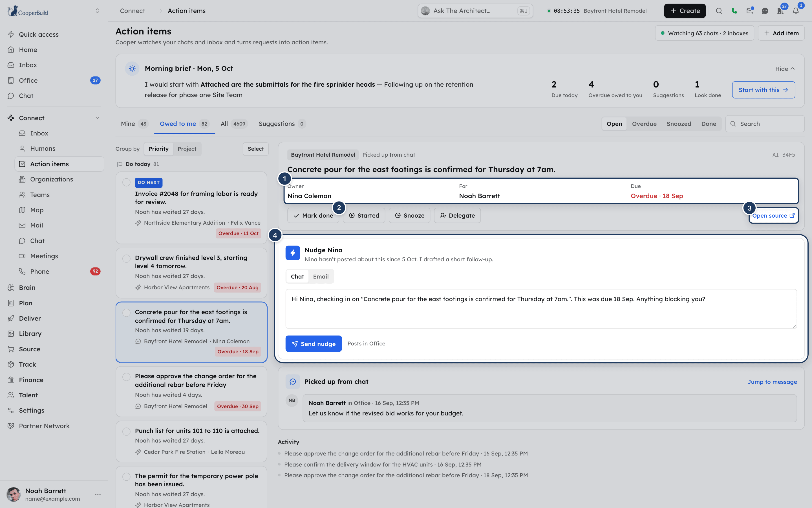Open the workspace switcher chevrons

click(97, 11)
